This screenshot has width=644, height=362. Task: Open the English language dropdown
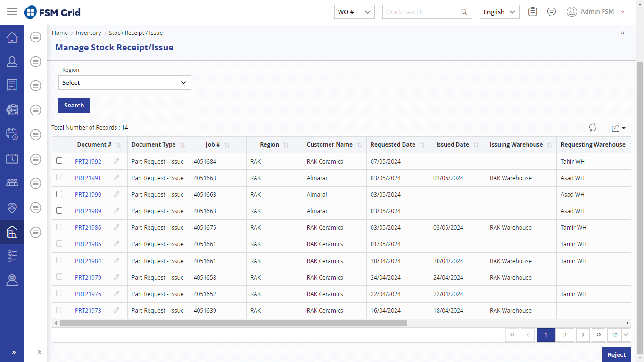499,12
